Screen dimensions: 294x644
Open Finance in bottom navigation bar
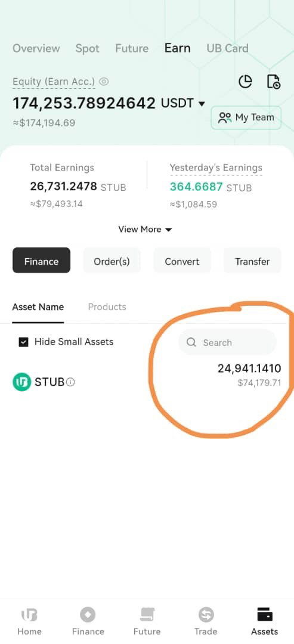(88, 621)
